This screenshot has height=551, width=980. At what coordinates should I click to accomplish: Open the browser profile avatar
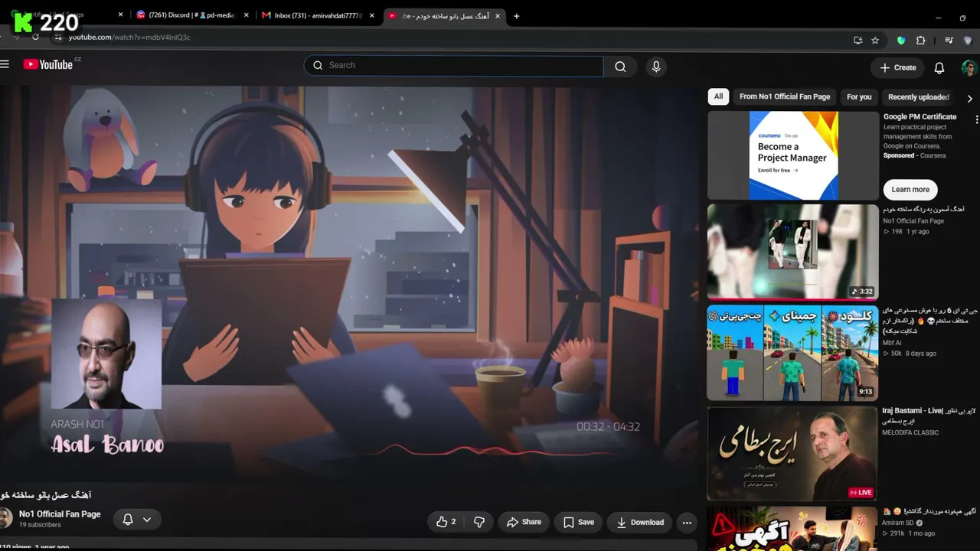[x=969, y=40]
